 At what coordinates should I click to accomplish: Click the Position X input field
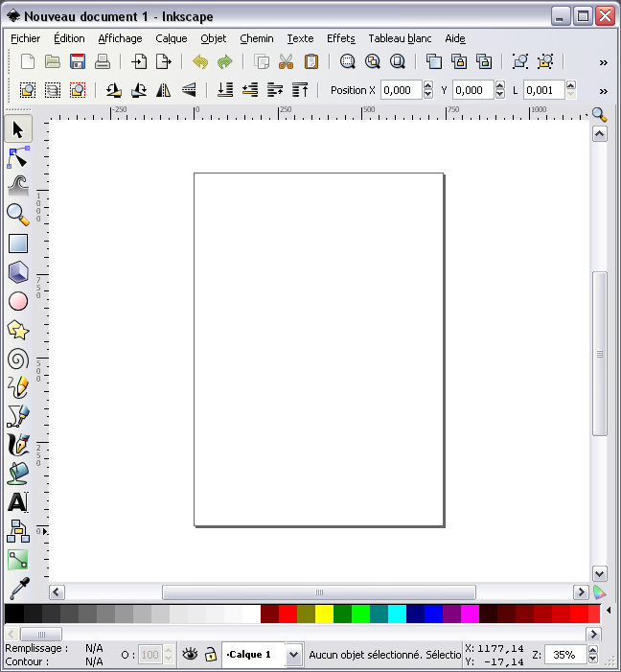(x=402, y=90)
